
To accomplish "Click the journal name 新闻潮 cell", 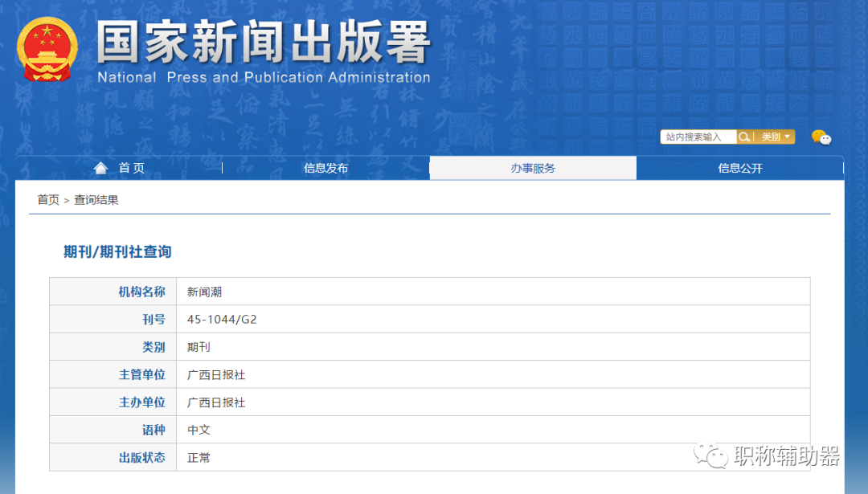I will point(204,292).
